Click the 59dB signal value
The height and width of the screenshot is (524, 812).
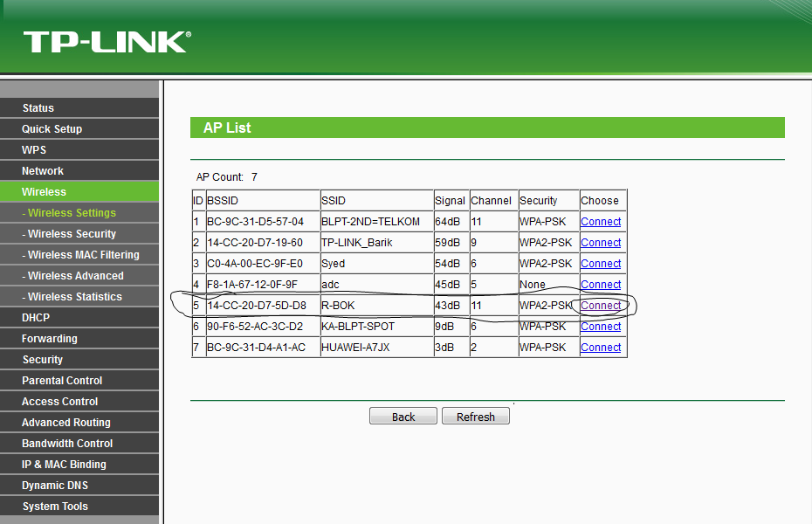447,242
